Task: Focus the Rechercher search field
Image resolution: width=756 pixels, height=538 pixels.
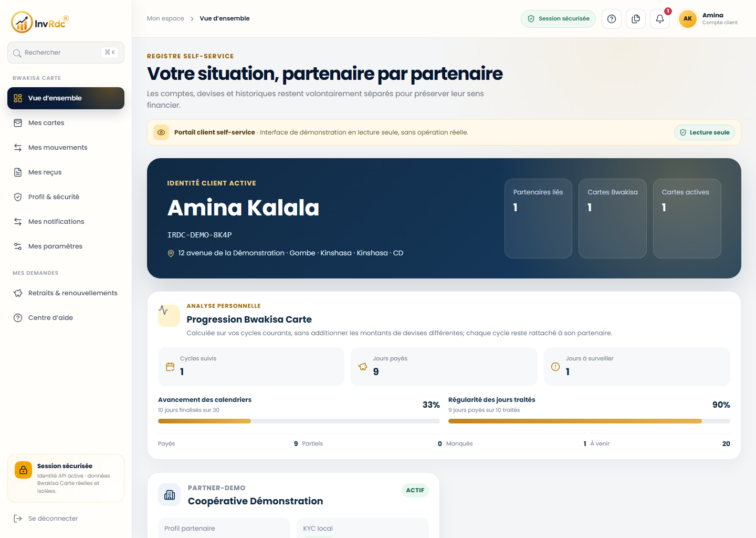Action: pos(66,53)
